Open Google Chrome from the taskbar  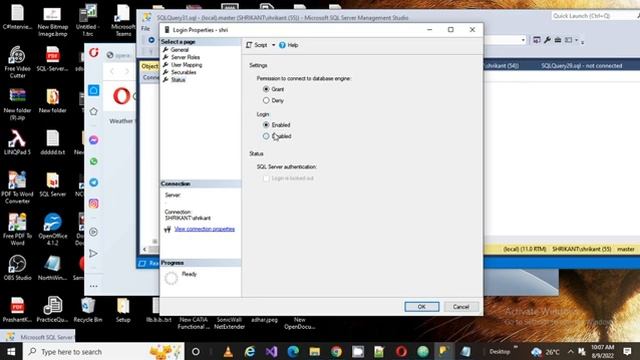[x=336, y=352]
